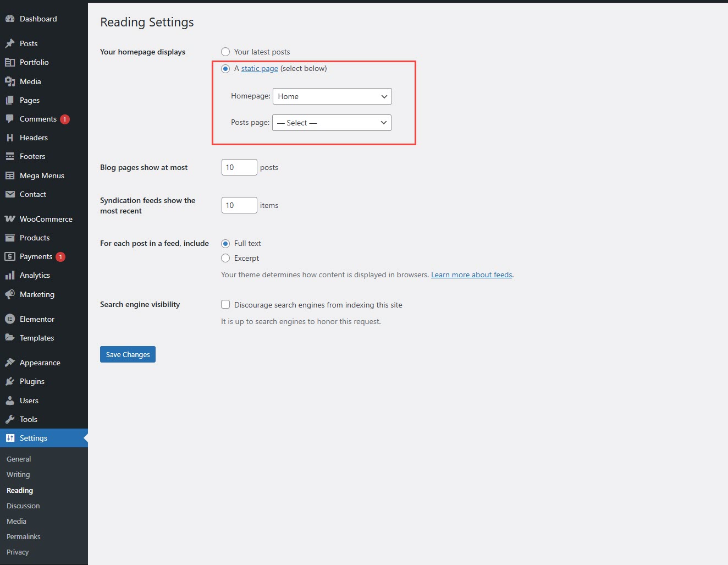Click the Posts pushpin icon

(x=10, y=43)
